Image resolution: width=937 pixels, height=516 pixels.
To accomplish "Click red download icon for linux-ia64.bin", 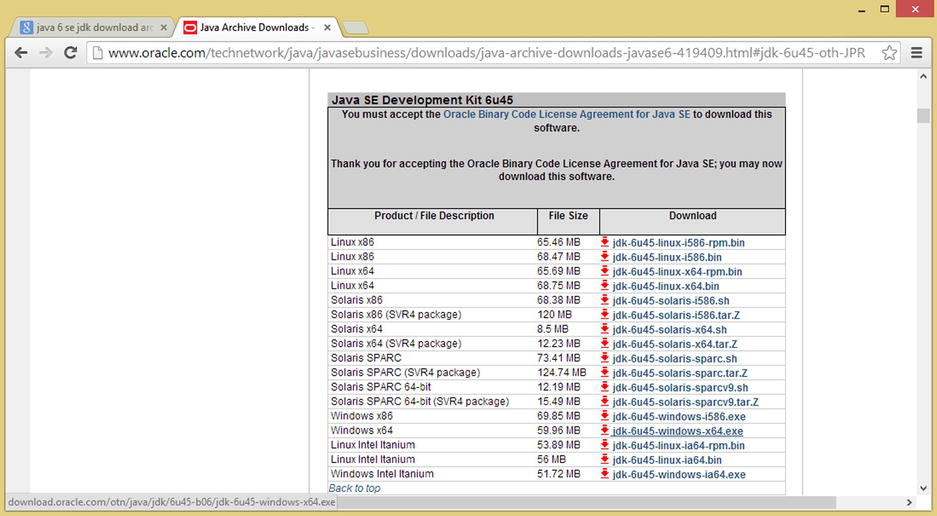I will click(605, 459).
